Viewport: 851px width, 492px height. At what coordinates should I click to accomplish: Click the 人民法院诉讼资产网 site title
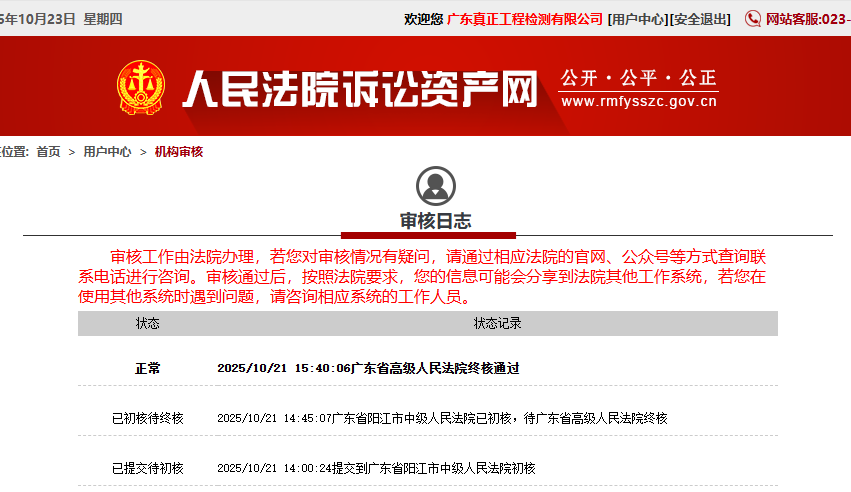click(359, 89)
